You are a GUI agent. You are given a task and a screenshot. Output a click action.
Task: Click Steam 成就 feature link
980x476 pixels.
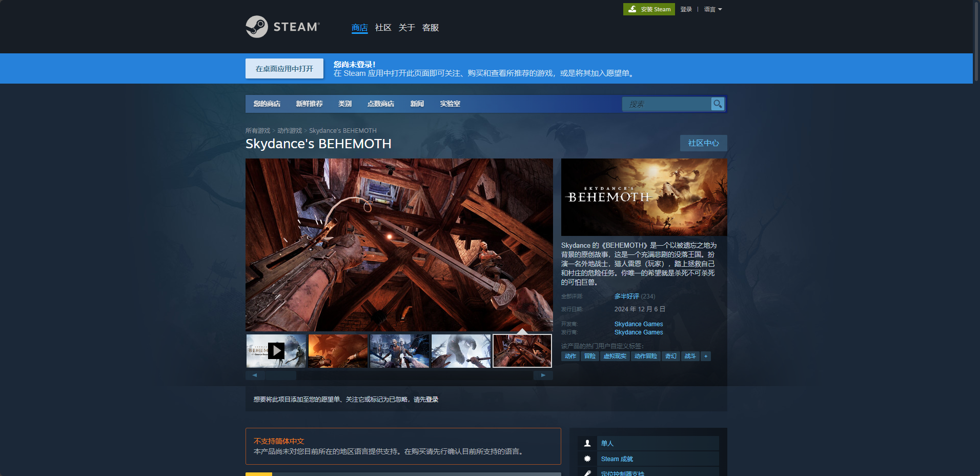click(x=617, y=459)
